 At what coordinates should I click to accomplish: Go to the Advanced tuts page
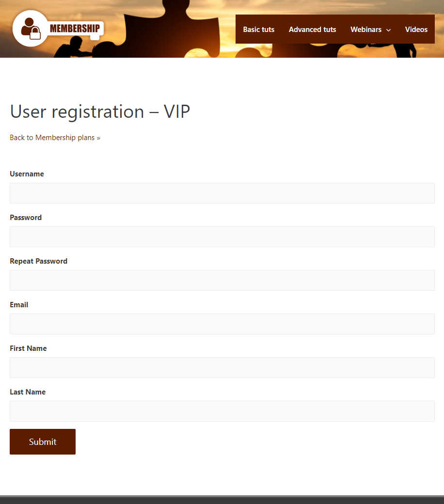312,29
